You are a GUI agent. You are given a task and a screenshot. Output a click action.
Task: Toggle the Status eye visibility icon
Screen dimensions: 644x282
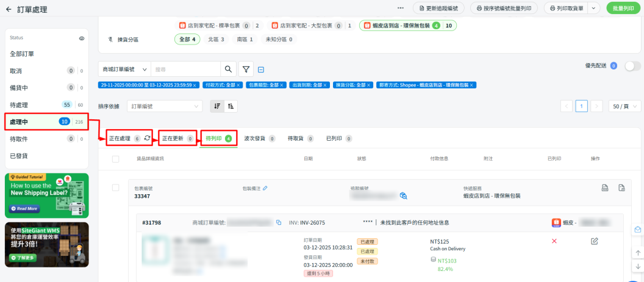pyautogui.click(x=82, y=38)
